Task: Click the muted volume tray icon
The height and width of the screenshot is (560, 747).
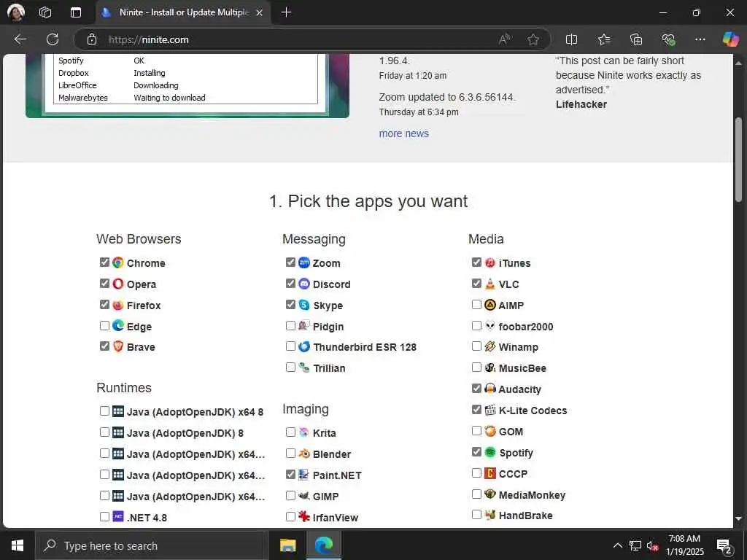Action: coord(652,545)
